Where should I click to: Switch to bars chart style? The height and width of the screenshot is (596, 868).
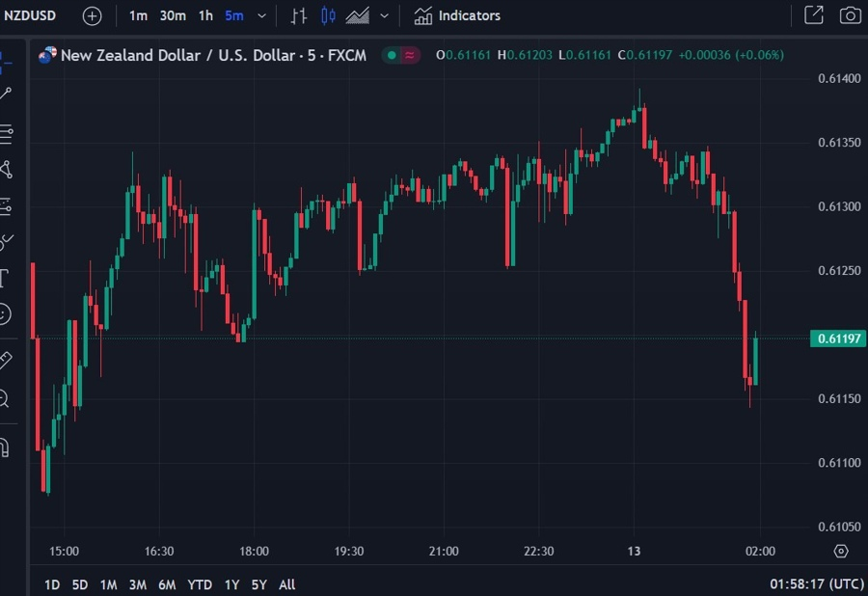tap(299, 15)
